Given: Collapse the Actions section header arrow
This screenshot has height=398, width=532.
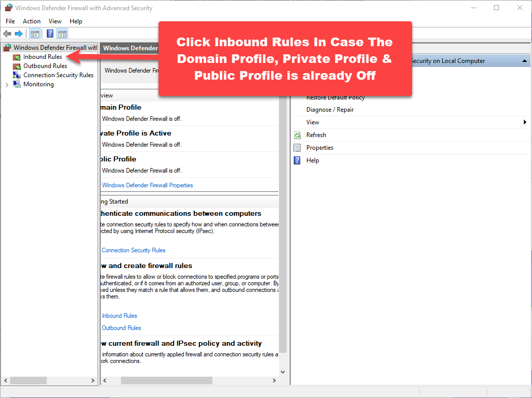Looking at the screenshot, I should coord(524,61).
